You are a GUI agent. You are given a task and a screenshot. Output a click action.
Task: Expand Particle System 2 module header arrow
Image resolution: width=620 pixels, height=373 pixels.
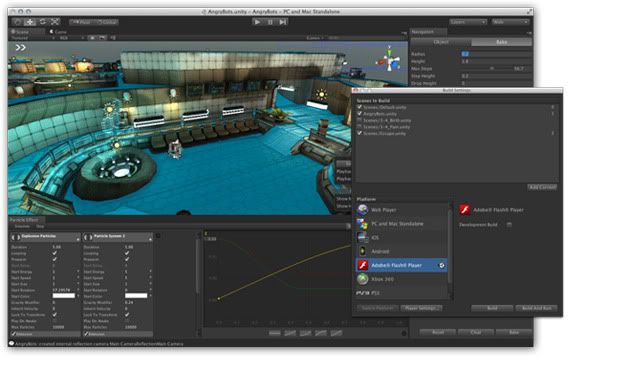(150, 238)
